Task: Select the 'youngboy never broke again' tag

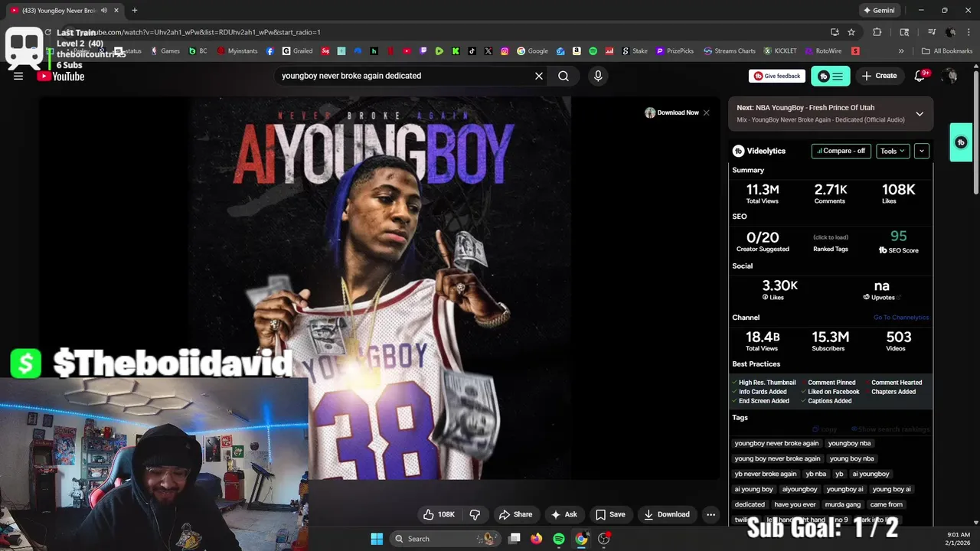Action: (776, 443)
